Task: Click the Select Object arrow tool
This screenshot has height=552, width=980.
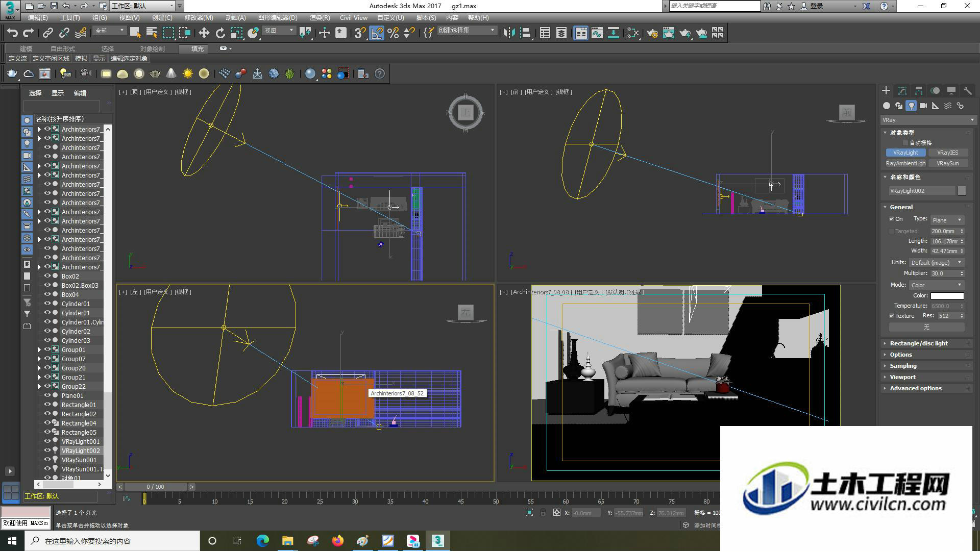Action: [135, 33]
